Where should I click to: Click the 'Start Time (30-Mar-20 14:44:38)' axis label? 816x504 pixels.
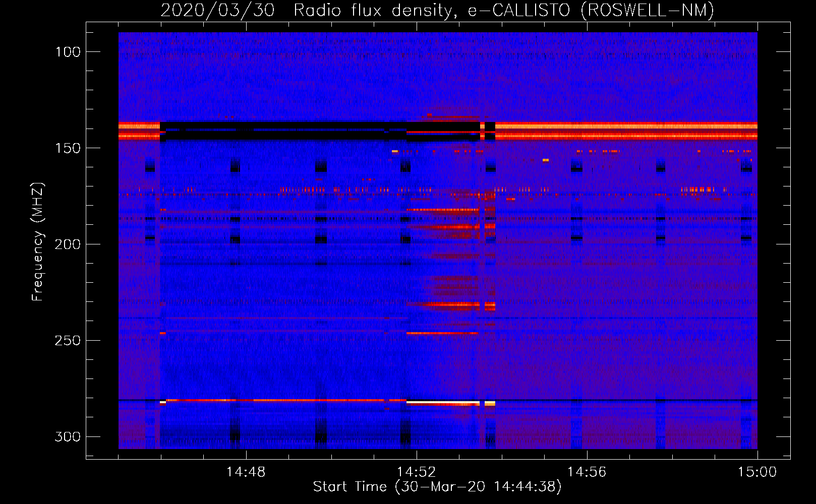click(437, 487)
